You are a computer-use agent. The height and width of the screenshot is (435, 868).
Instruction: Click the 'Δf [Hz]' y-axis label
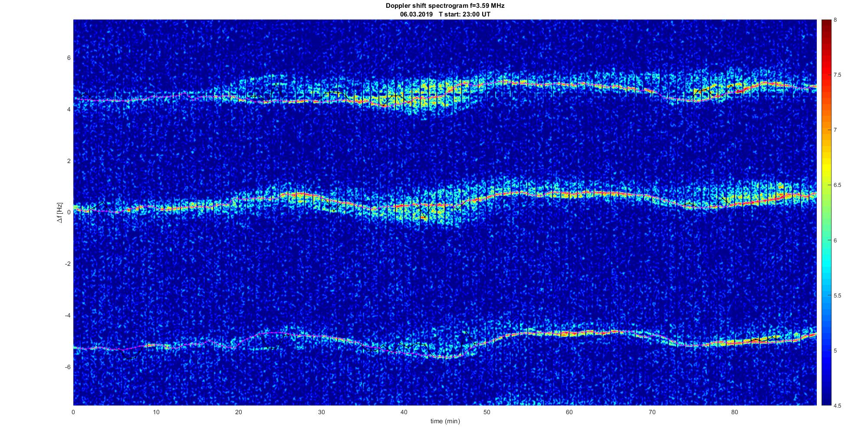pos(60,213)
